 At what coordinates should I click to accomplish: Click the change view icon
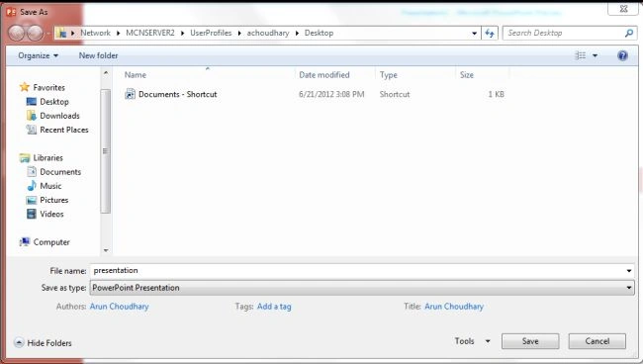coord(581,55)
